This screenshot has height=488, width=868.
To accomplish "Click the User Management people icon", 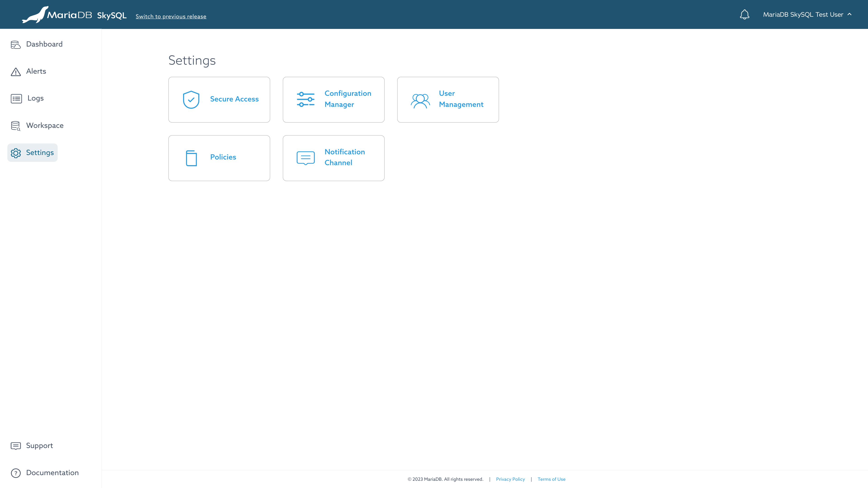I will pos(420,101).
